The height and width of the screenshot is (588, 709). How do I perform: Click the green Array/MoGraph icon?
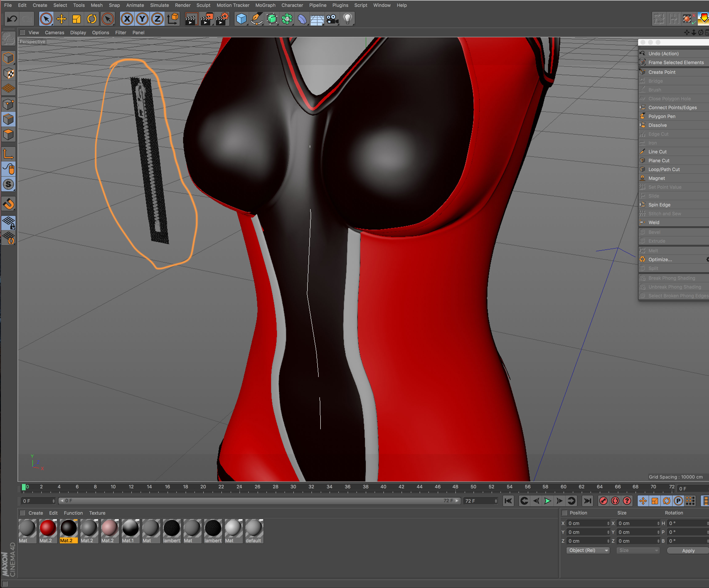[287, 19]
